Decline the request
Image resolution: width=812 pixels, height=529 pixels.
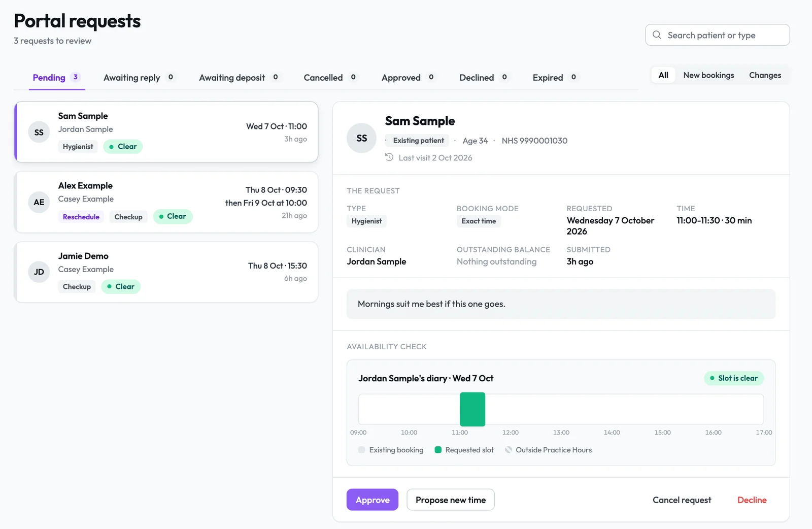point(752,500)
